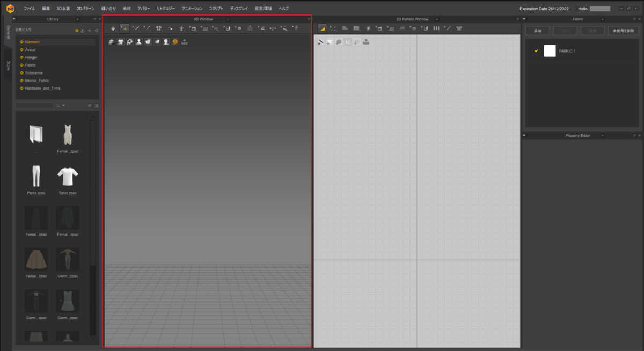Select the Select/Move tool in 3D toolbar
Viewport: 644px width, 351px height.
tap(125, 28)
